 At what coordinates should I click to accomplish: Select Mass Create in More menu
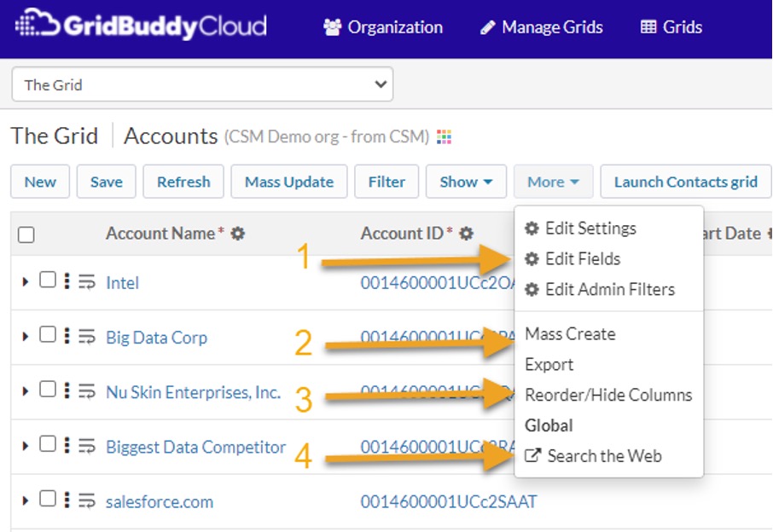tap(571, 334)
